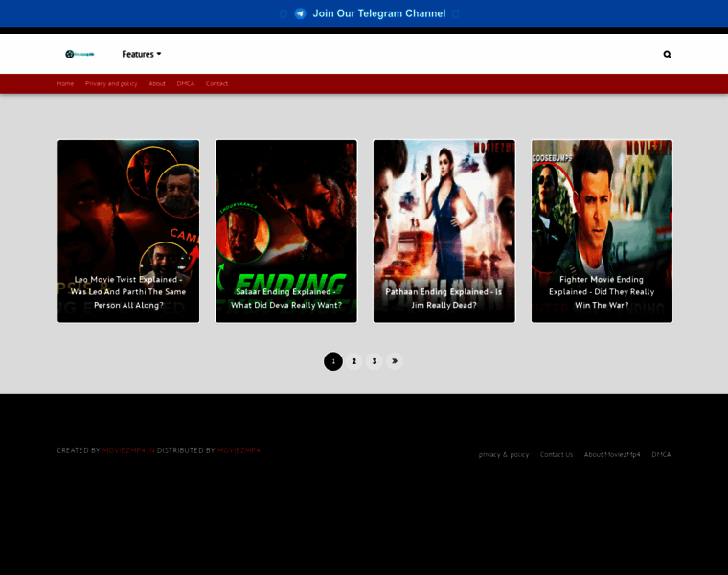
Task: Click the site logo in header
Action: (80, 54)
